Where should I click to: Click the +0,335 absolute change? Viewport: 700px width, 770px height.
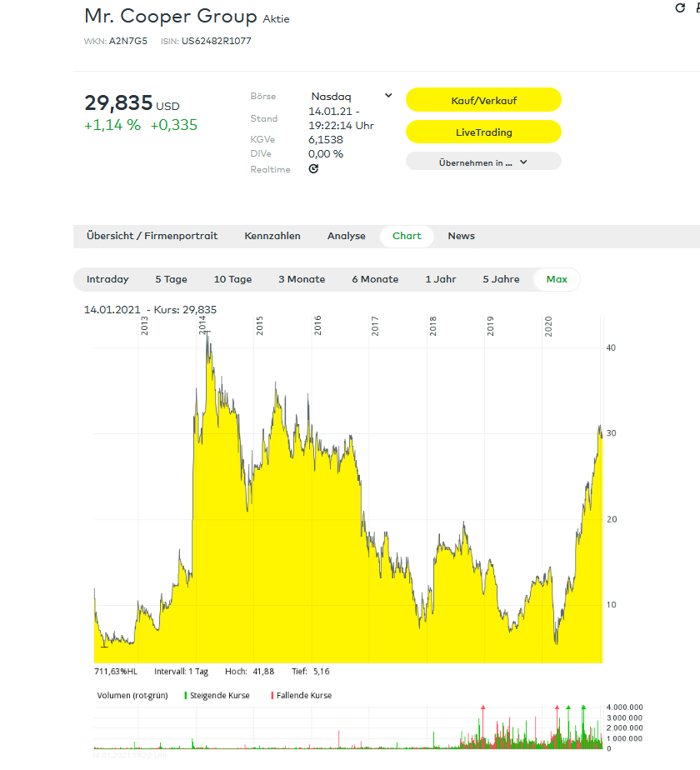[174, 125]
